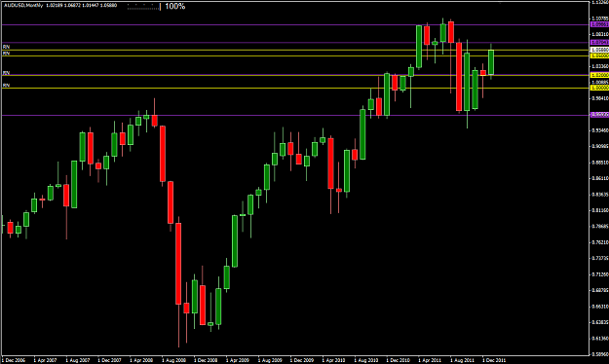The height and width of the screenshot is (364, 609).
Task: Click the 1 Apr 2007 date label
Action: tap(46, 360)
